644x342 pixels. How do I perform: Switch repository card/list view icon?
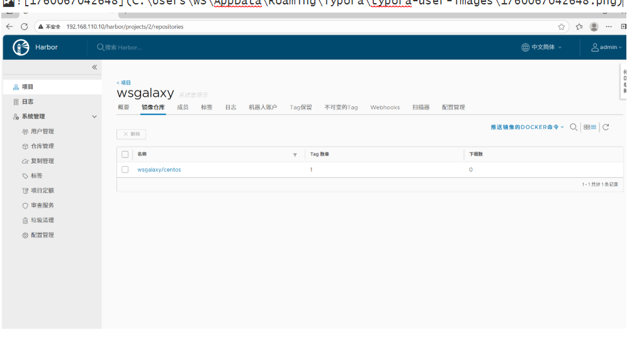pyautogui.click(x=590, y=127)
